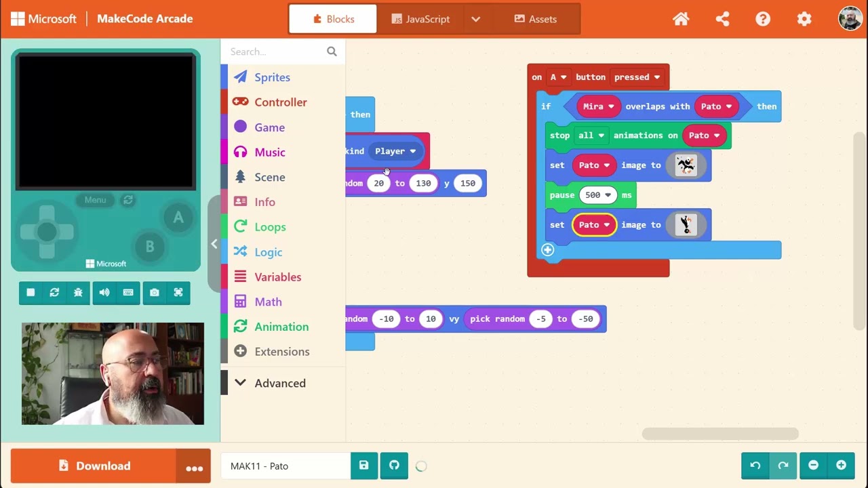Click the simulator D-pad control
Screen dimensions: 868x488
click(x=46, y=232)
